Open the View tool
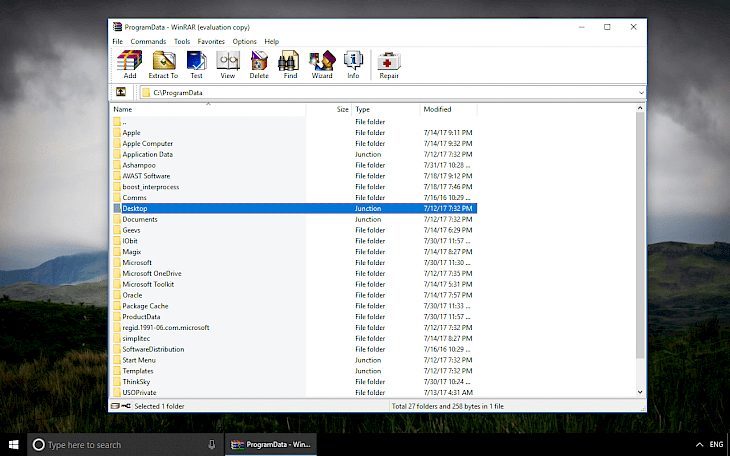The width and height of the screenshot is (730, 456). click(228, 65)
